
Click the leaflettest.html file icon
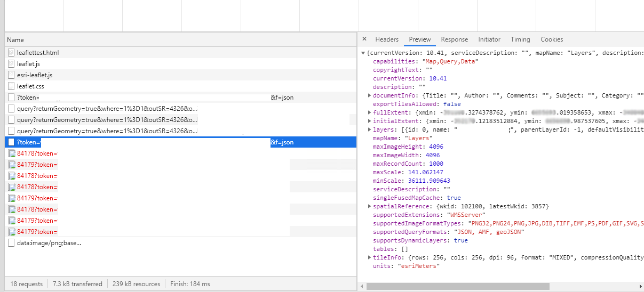[x=12, y=53]
